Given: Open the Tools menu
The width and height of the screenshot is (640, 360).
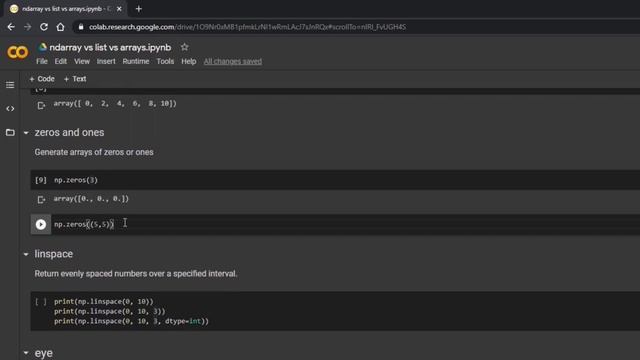Looking at the screenshot, I should pyautogui.click(x=165, y=61).
